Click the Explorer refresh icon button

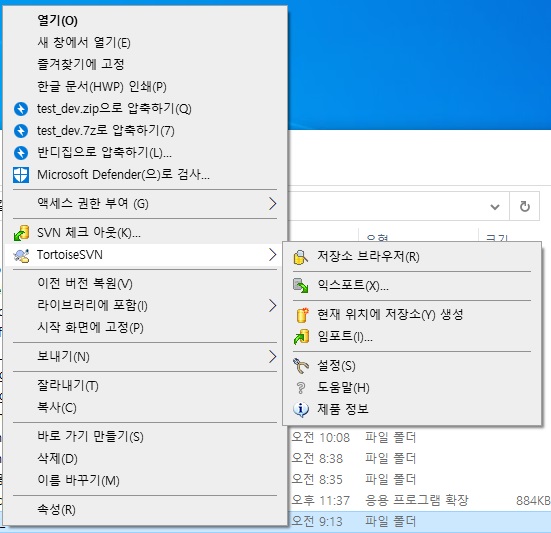pyautogui.click(x=525, y=206)
